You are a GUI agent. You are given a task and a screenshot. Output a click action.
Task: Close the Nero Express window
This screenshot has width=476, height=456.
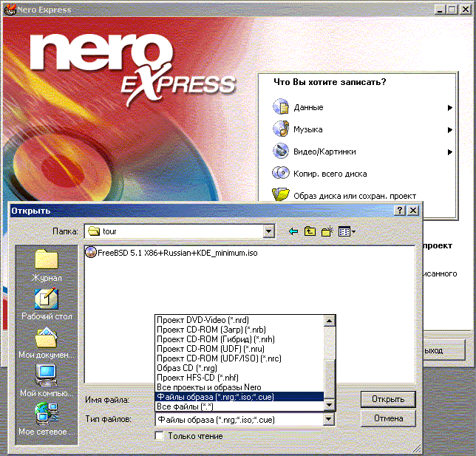pos(466,10)
